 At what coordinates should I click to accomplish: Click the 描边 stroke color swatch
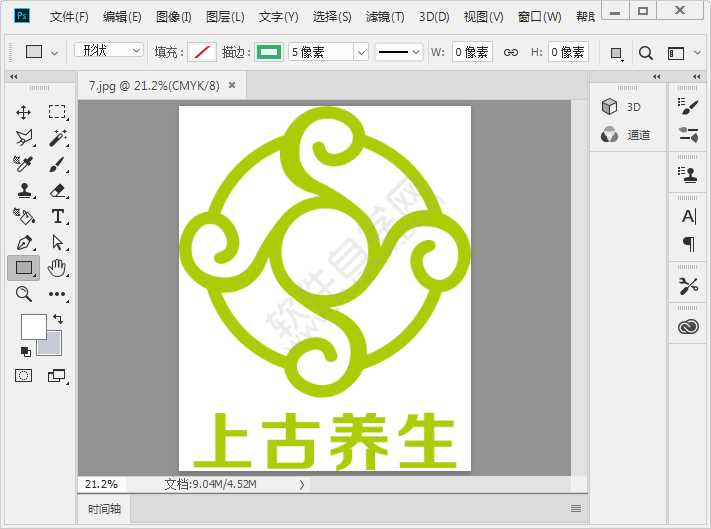pyautogui.click(x=269, y=52)
